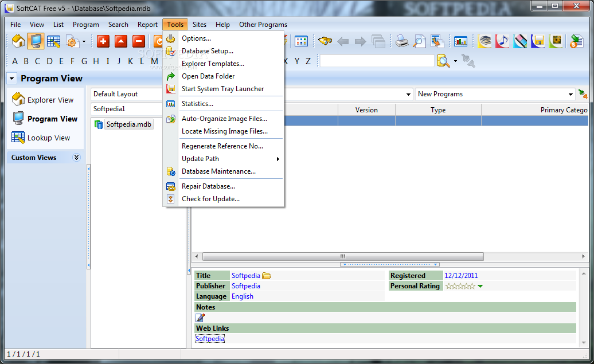This screenshot has height=364, width=594.
Task: Open the sunflower photo catalog program icon
Action: click(x=556, y=41)
